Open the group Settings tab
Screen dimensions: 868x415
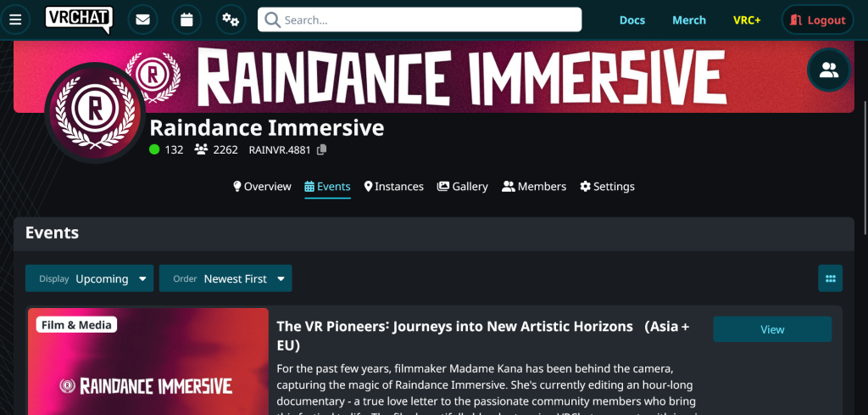pos(607,187)
